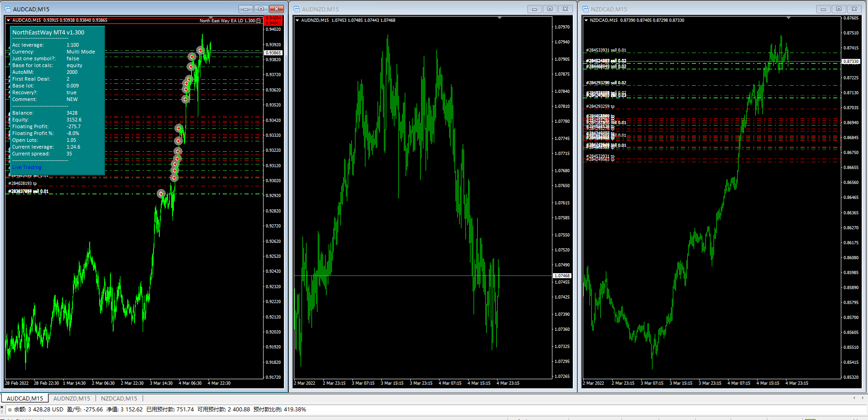Minimize the AUDNZD,M15 chart window
Image resolution: width=868 pixels, height=420 pixels.
click(535, 9)
